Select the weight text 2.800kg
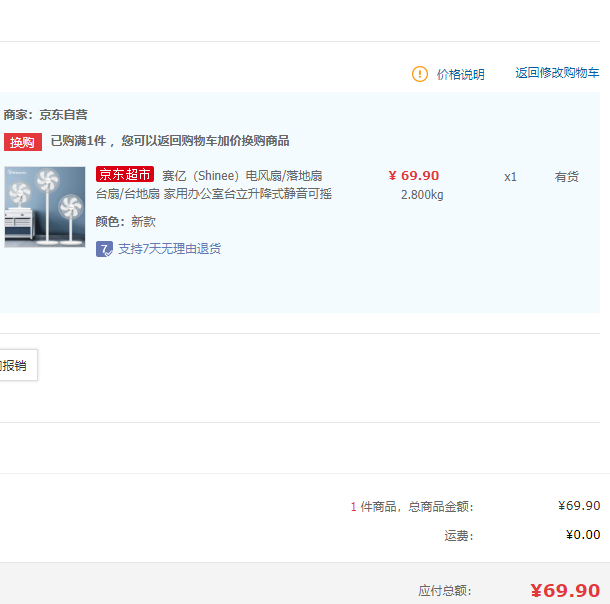Image resolution: width=610 pixels, height=604 pixels. coord(422,194)
